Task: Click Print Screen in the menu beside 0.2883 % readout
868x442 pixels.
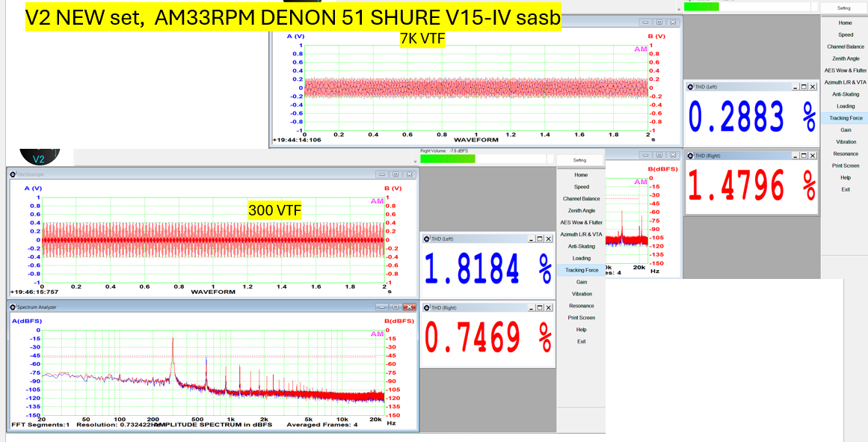Action: [846, 166]
